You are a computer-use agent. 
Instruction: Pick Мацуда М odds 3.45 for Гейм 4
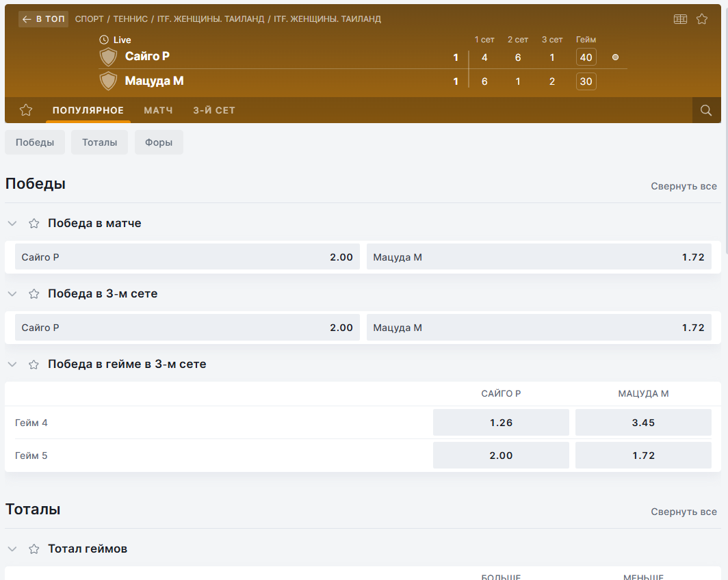(x=643, y=423)
